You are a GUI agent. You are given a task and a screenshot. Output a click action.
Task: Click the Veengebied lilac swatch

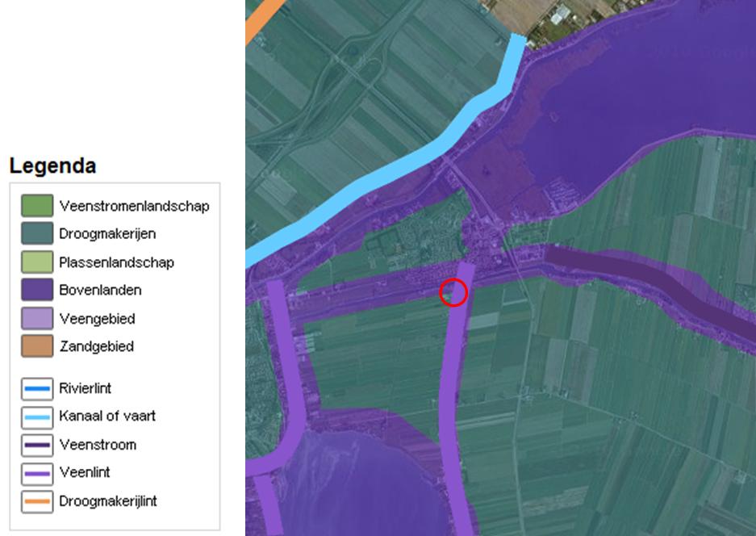tap(37, 318)
